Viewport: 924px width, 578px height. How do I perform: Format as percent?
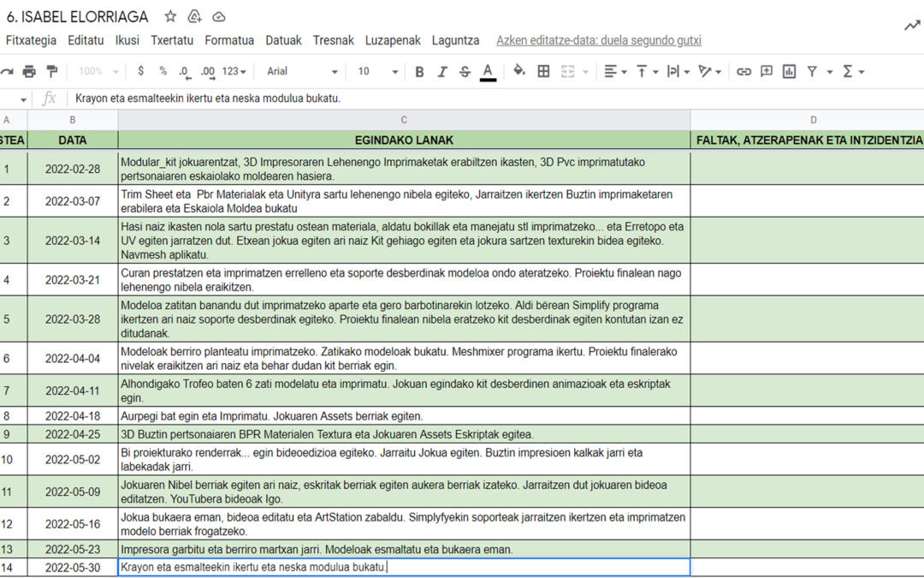pyautogui.click(x=163, y=71)
